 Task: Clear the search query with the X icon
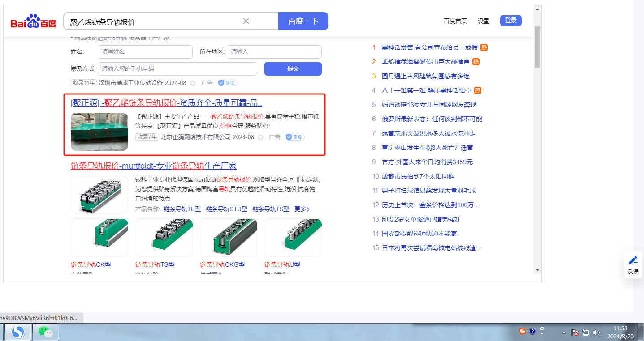(246, 21)
